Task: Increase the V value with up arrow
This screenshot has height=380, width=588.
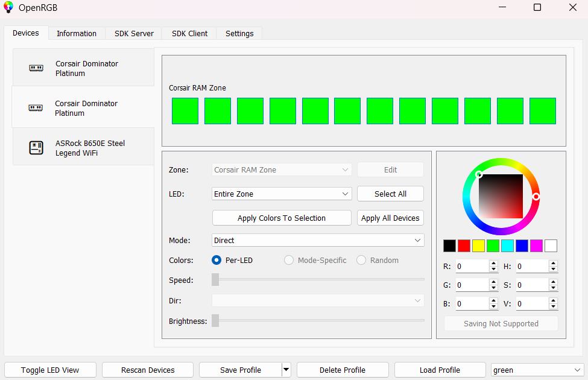Action: pos(553,300)
